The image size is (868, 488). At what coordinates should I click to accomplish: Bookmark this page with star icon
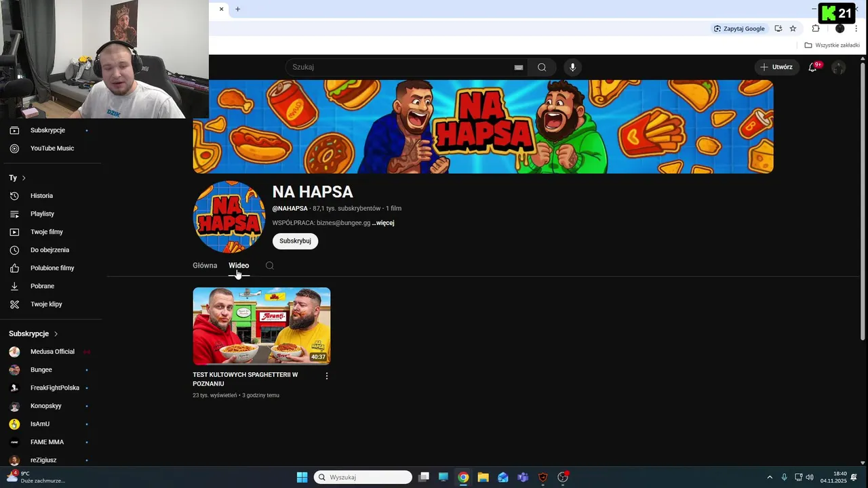click(x=793, y=28)
